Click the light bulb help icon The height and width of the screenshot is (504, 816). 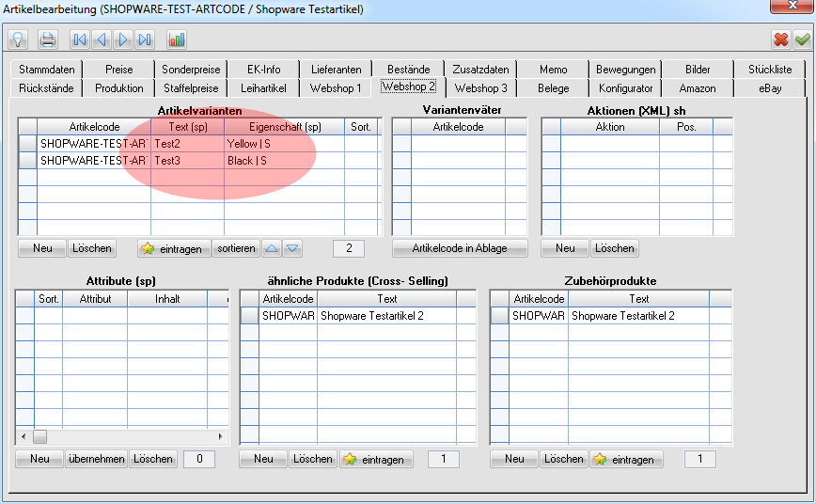click(18, 39)
